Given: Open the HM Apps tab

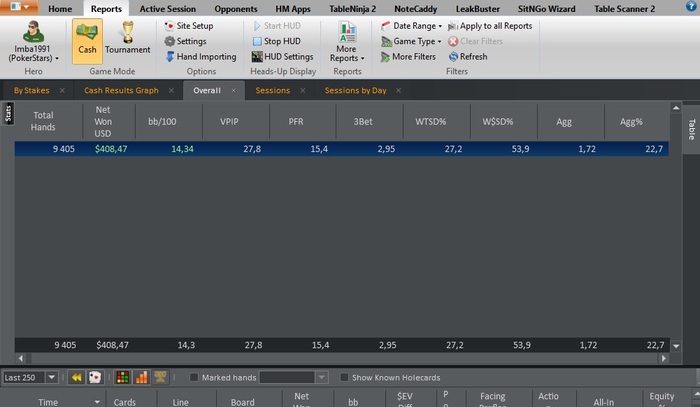Looking at the screenshot, I should click(293, 8).
